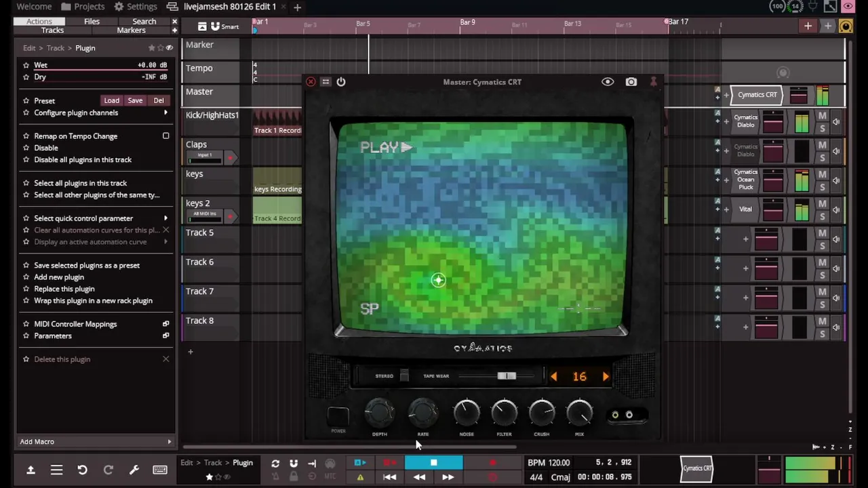The width and height of the screenshot is (868, 488).
Task: Solo the keys 2 track
Action: coord(822,216)
